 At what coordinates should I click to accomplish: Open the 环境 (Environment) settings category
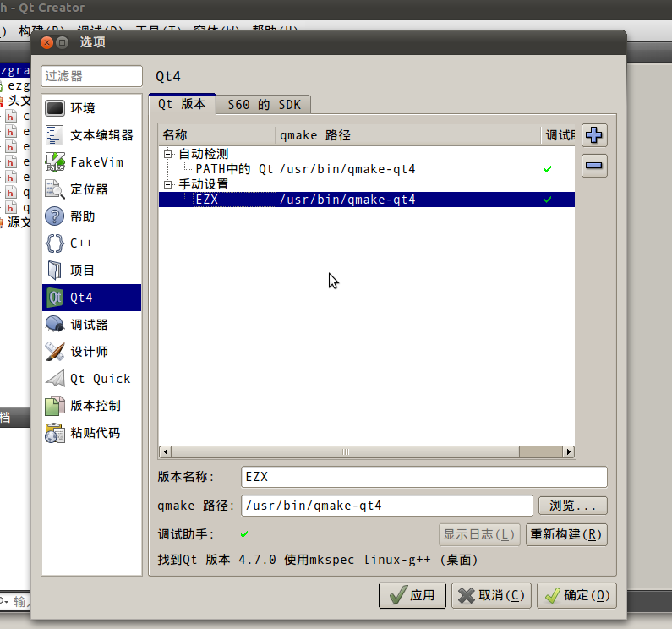click(92, 108)
